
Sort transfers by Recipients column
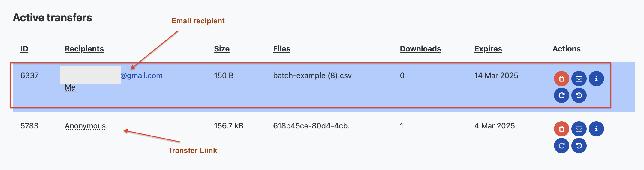point(84,49)
